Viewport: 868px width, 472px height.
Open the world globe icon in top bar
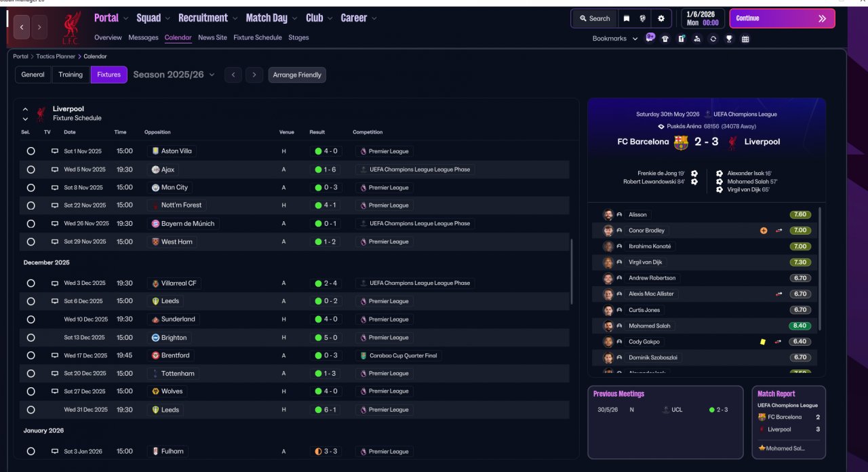[643, 18]
